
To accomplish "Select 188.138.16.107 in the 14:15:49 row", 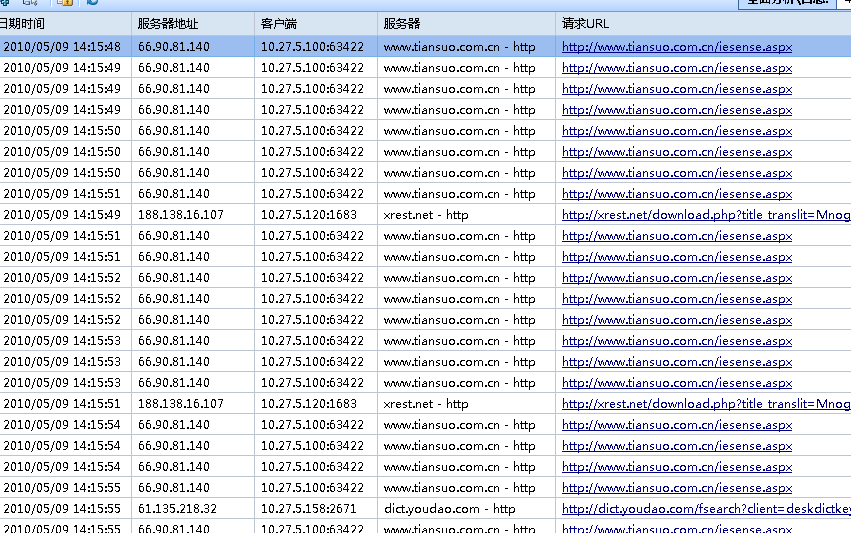I will [181, 215].
